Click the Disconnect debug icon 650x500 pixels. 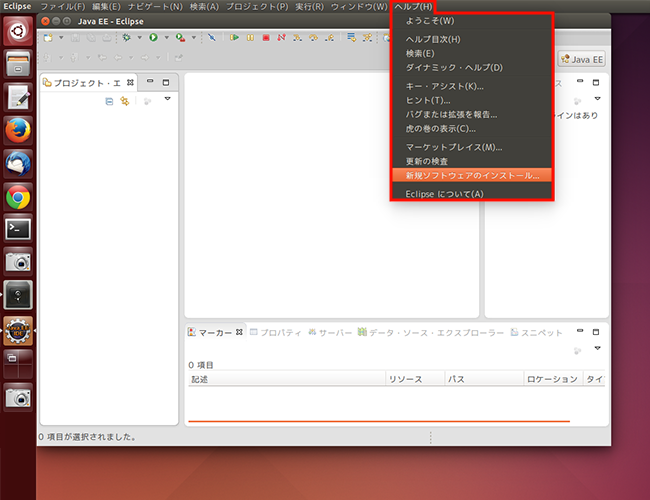281,38
